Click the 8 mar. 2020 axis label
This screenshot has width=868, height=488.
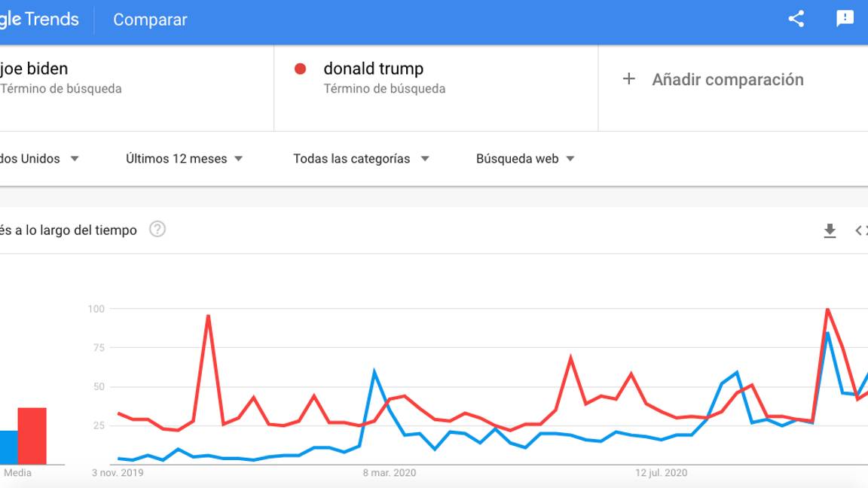[387, 473]
